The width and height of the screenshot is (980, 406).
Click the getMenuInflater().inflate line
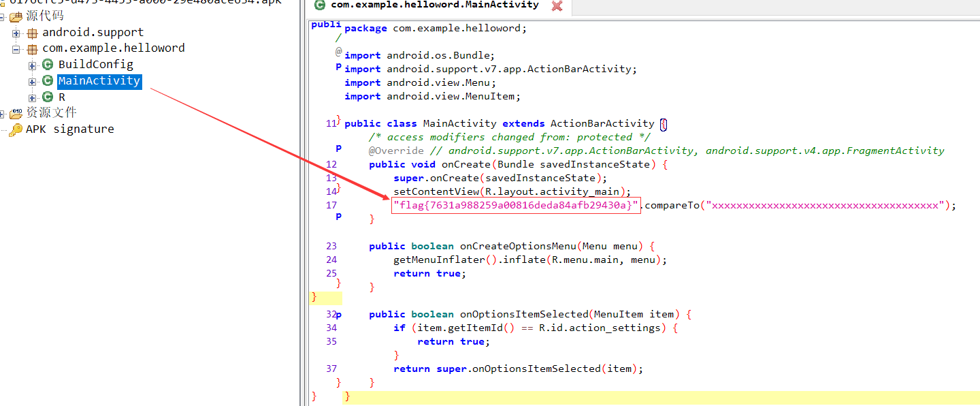(530, 260)
